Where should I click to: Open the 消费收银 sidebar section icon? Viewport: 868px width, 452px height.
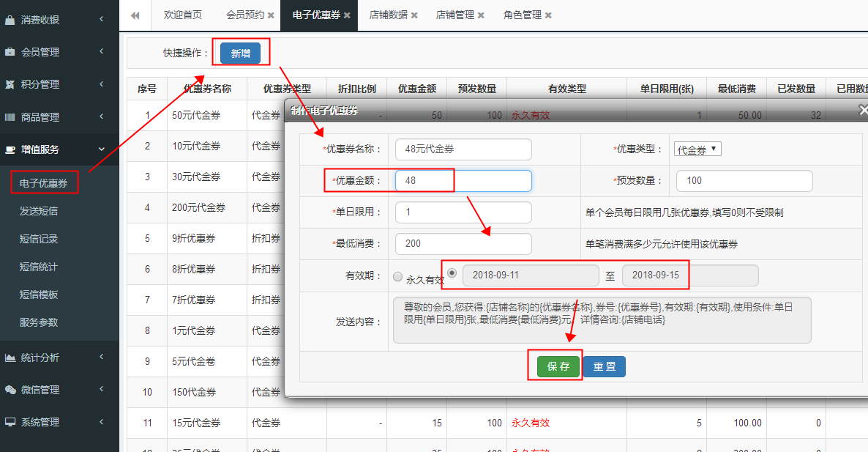(11, 20)
